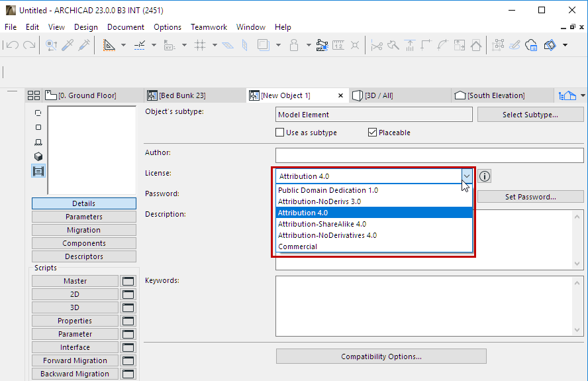Open Parameter script in separate window
This screenshot has height=381, width=588.
(128, 334)
